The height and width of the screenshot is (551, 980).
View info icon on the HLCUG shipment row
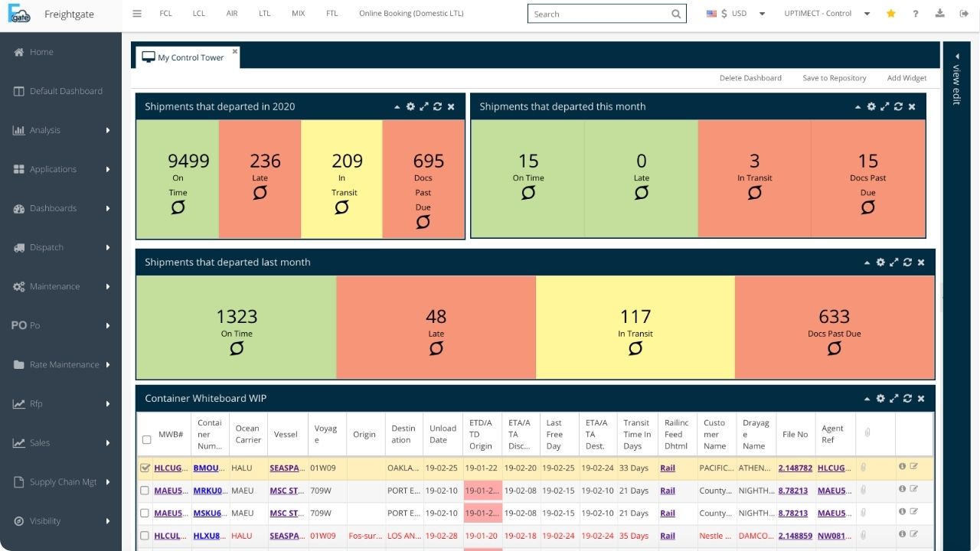point(902,468)
